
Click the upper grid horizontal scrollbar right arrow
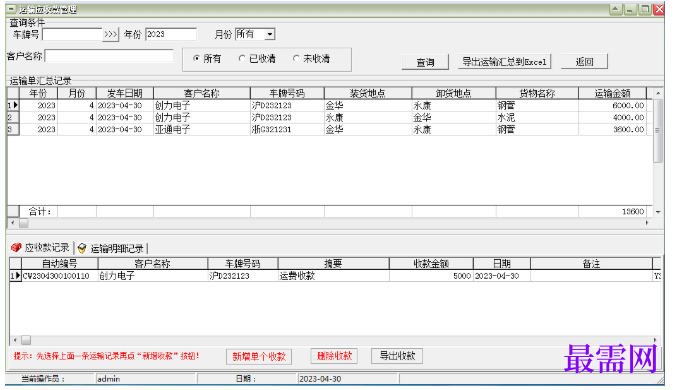pos(647,223)
